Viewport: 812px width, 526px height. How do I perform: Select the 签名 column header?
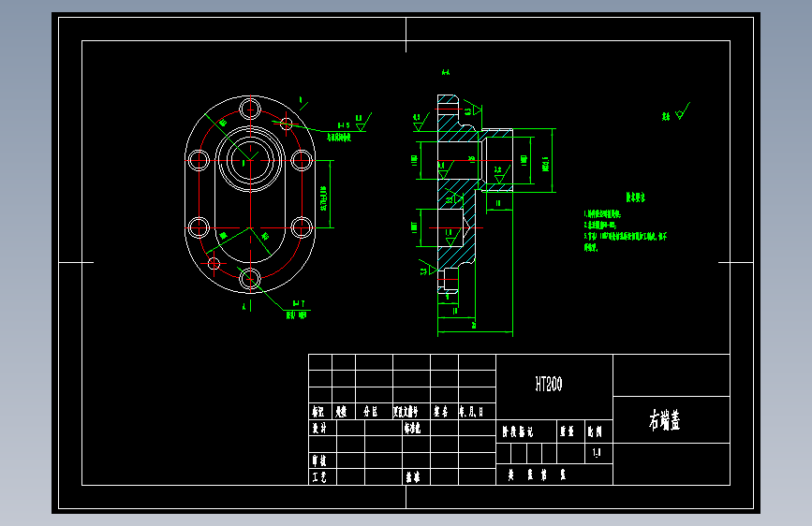coord(441,412)
